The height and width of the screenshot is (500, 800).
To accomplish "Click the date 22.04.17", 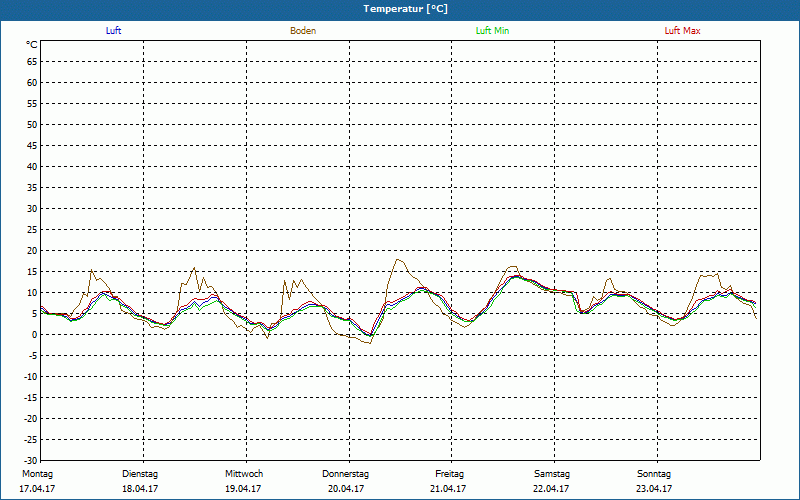I will tap(551, 489).
